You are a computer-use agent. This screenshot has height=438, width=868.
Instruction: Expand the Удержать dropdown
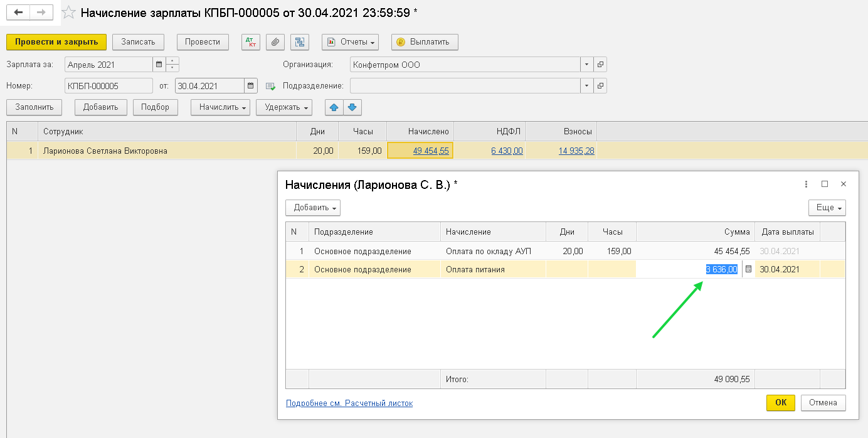[283, 107]
